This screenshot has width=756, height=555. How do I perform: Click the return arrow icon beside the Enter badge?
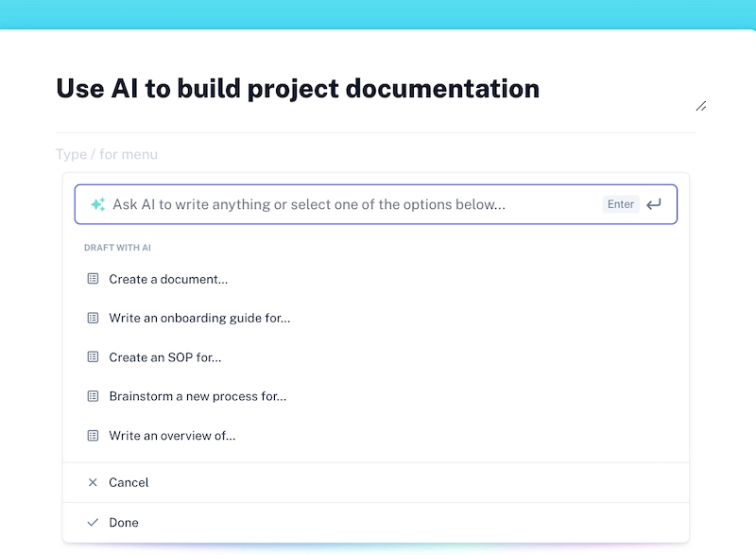654,203
